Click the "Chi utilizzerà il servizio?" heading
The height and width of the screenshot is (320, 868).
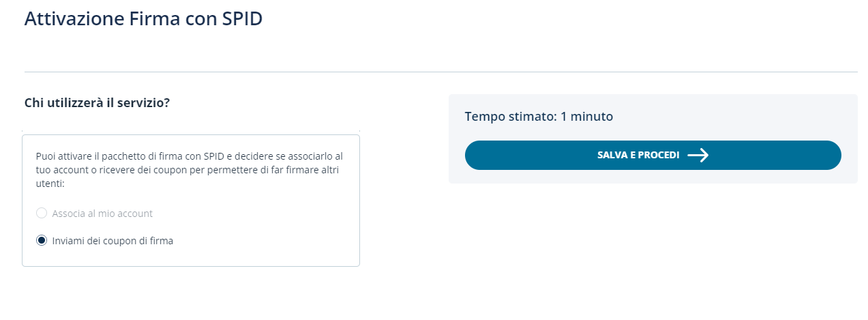click(97, 103)
